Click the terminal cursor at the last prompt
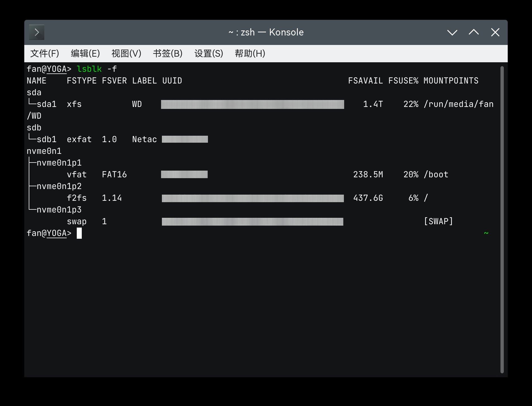This screenshot has height=406, width=532. [x=79, y=233]
